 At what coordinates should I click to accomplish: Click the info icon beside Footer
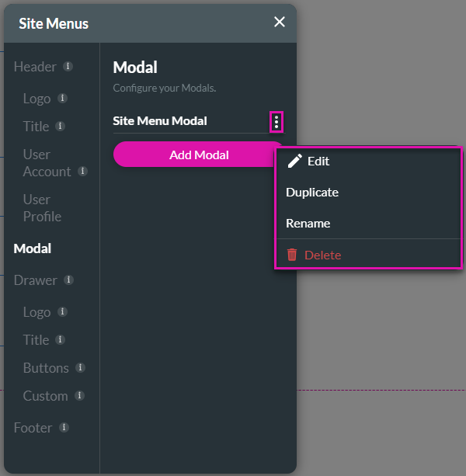tap(64, 427)
